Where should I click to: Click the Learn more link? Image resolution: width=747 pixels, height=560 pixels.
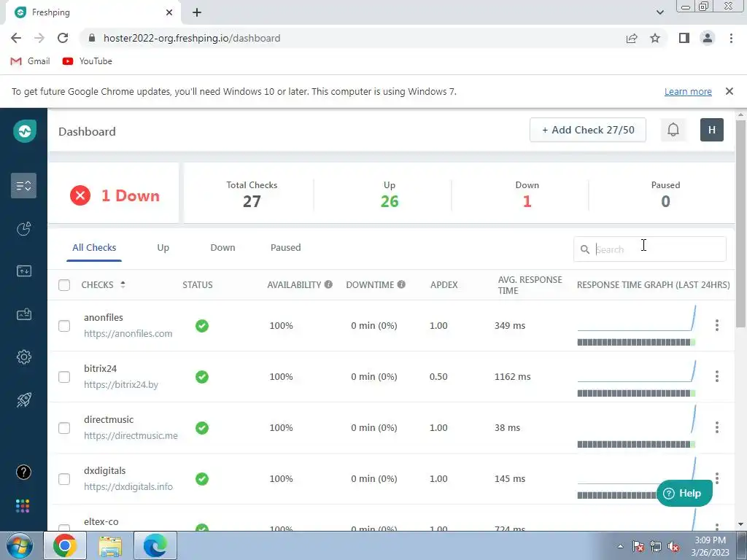point(688,91)
